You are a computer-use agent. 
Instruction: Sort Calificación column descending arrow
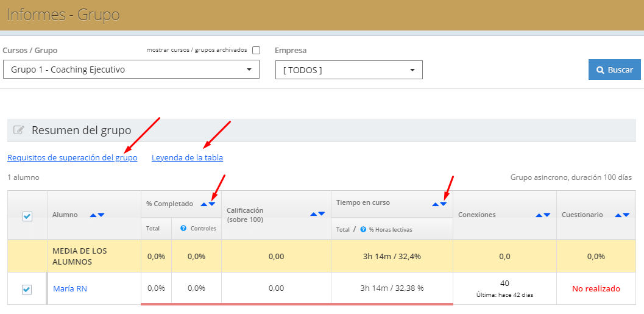coord(322,214)
